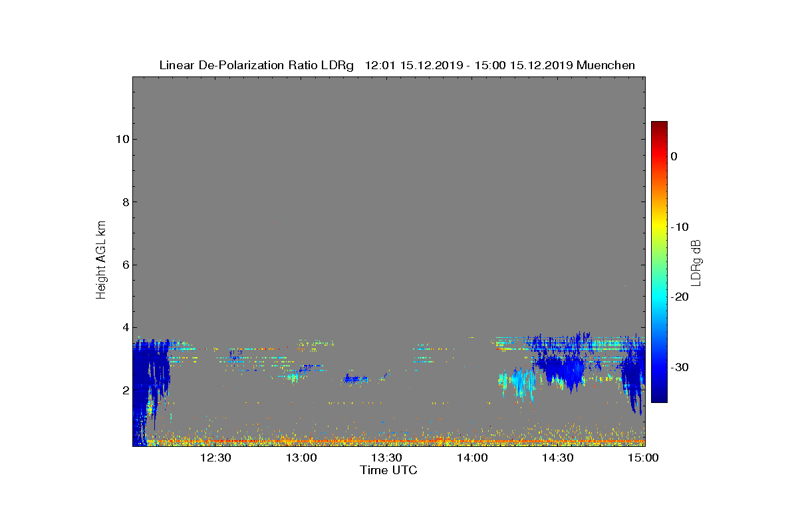Click the colorbar value 0
Screen dimensions: 798x532
(674, 156)
